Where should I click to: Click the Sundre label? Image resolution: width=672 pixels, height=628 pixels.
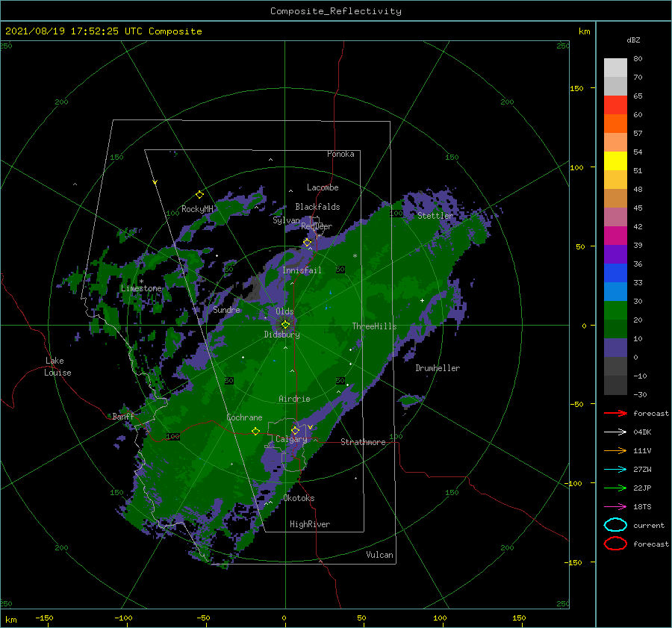pyautogui.click(x=226, y=309)
